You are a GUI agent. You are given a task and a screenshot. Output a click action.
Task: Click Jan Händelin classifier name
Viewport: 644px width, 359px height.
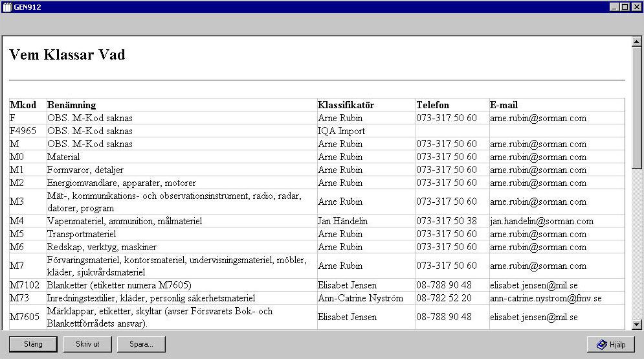[342, 221]
